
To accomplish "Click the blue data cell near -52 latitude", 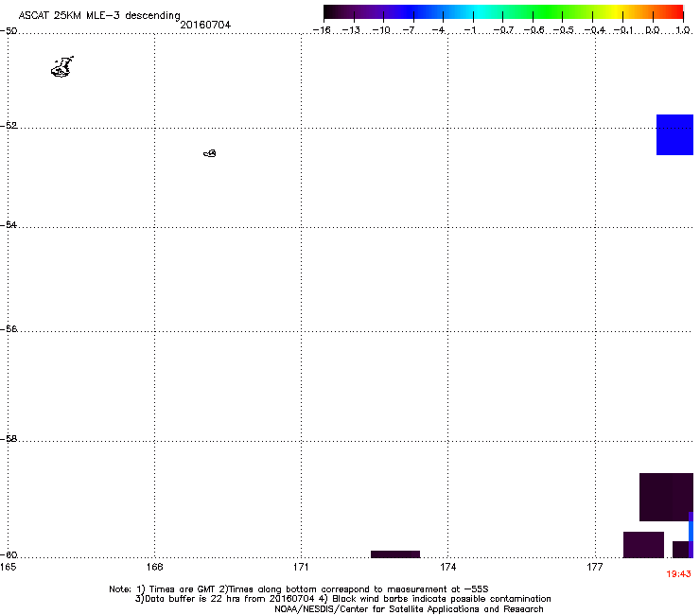I will [x=674, y=135].
